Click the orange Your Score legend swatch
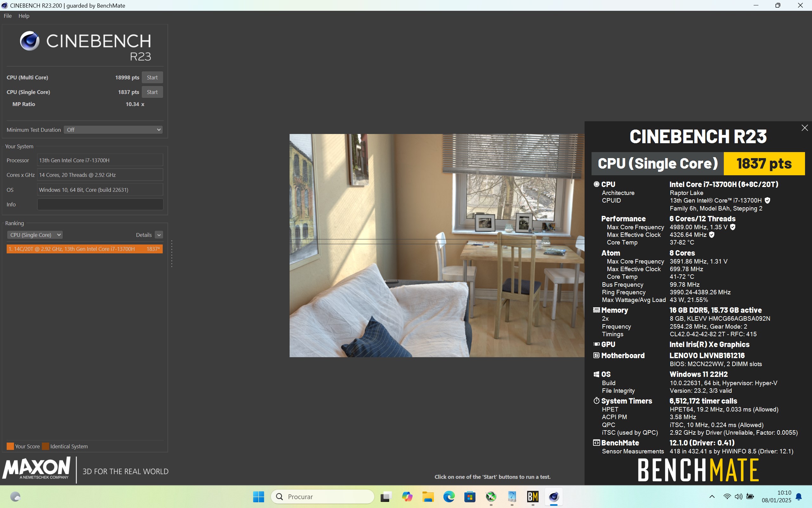 click(10, 446)
